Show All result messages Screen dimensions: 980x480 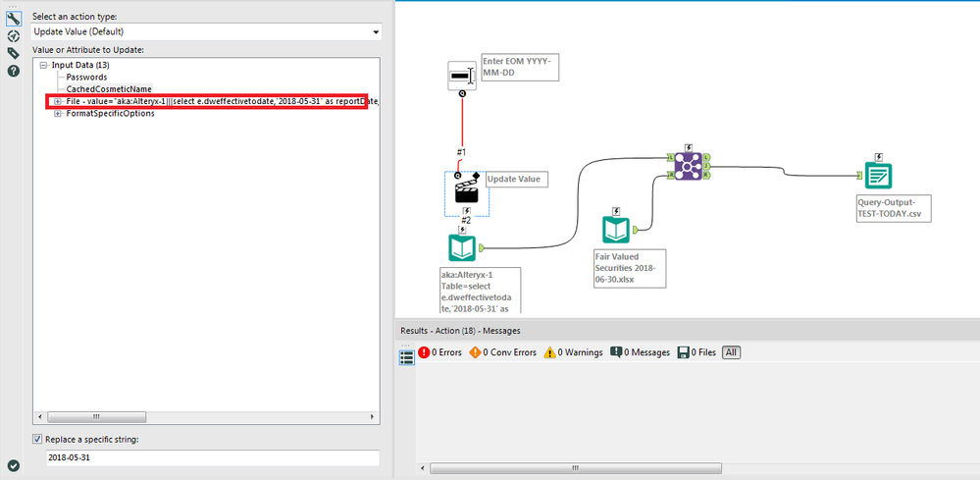click(x=731, y=352)
